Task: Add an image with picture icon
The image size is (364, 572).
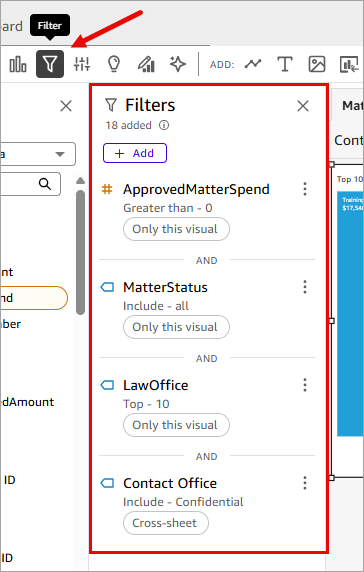Action: pos(317,64)
